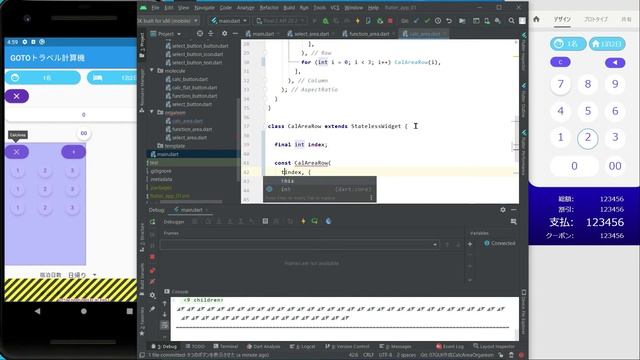Image resolution: width=640 pixels, height=360 pixels.
Task: Open the Build menu
Action: pos(289,8)
